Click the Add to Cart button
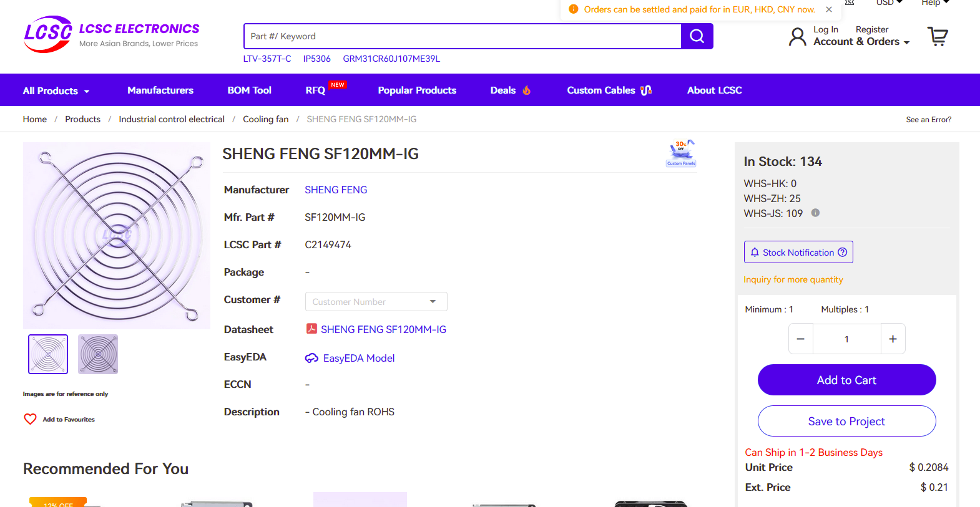 click(846, 380)
